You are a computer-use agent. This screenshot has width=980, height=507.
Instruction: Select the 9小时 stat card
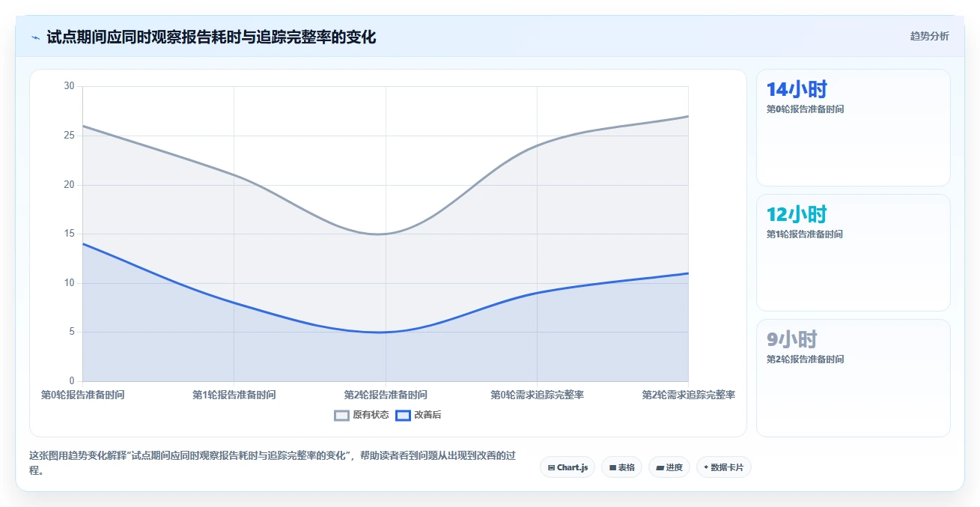(853, 377)
